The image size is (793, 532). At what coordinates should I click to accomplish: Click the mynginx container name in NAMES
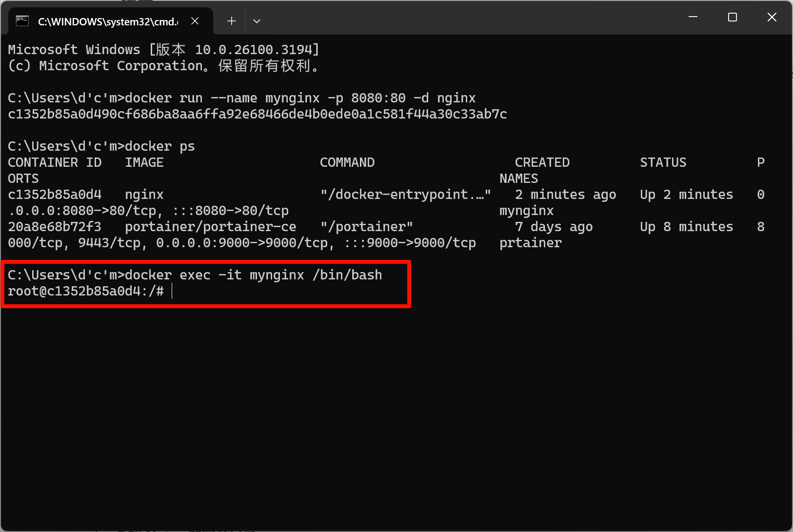(526, 211)
